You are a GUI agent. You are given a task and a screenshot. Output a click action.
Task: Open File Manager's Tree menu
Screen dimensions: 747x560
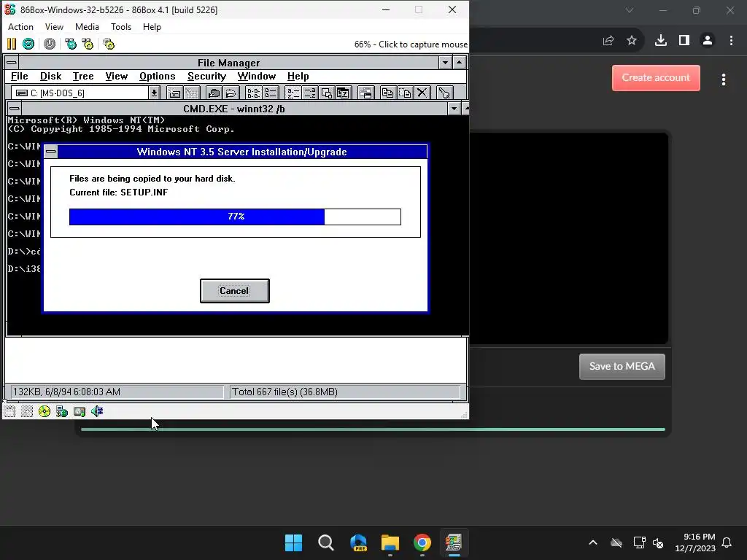(83, 76)
